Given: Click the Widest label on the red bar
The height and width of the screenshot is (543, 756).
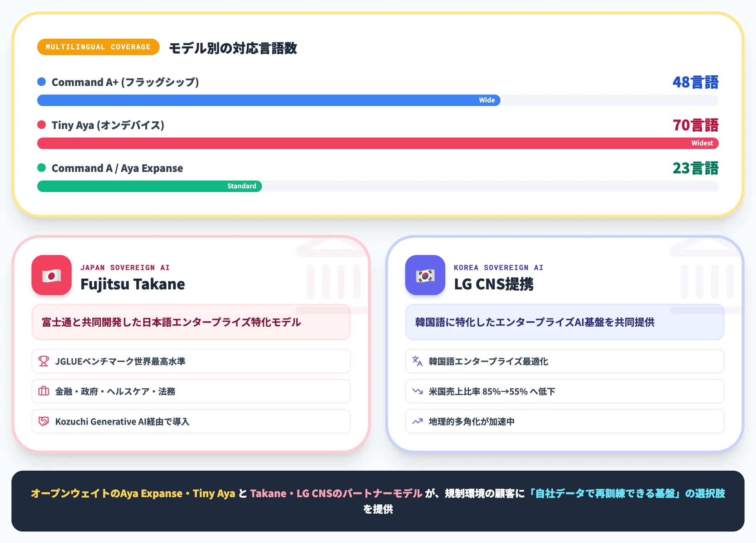Looking at the screenshot, I should pos(702,143).
